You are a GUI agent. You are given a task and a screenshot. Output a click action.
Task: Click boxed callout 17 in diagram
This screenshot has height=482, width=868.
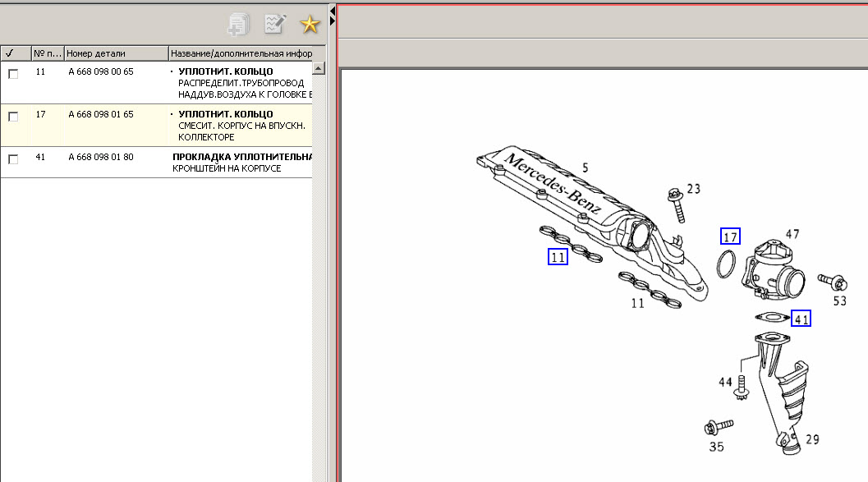click(730, 236)
